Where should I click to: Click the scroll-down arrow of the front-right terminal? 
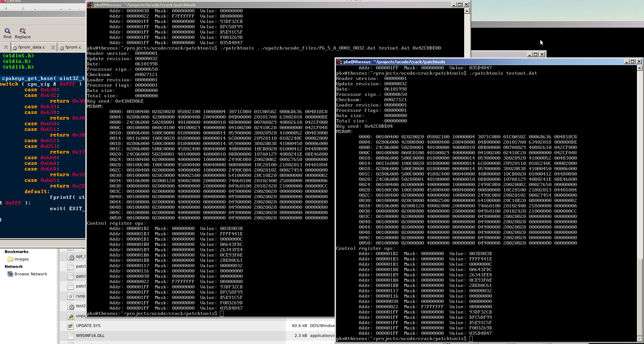tap(639, 339)
